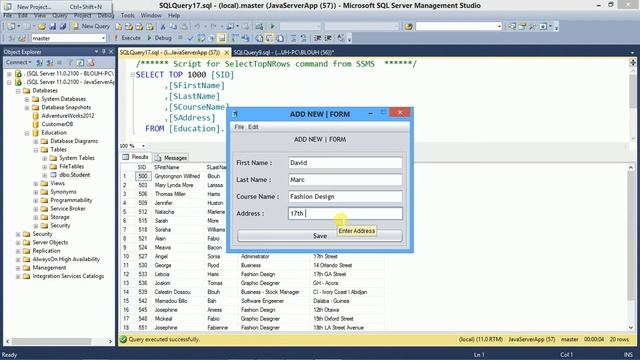The width and height of the screenshot is (640, 360).
Task: Click the Execute button
Action: point(127,38)
